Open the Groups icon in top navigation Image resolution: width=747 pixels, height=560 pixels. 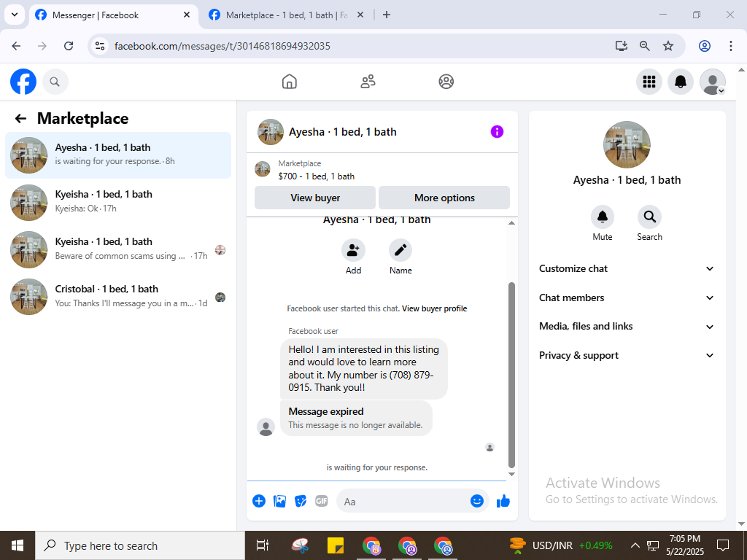point(446,82)
